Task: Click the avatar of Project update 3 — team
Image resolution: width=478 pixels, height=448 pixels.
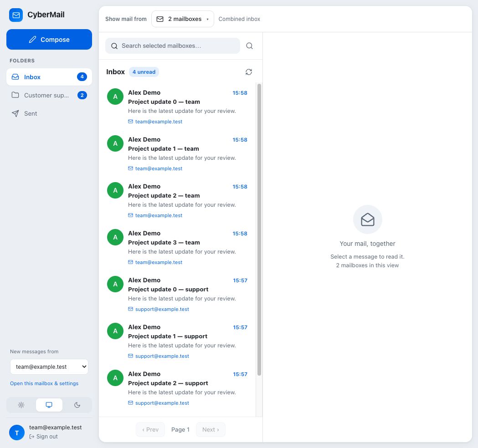Action: (115, 237)
